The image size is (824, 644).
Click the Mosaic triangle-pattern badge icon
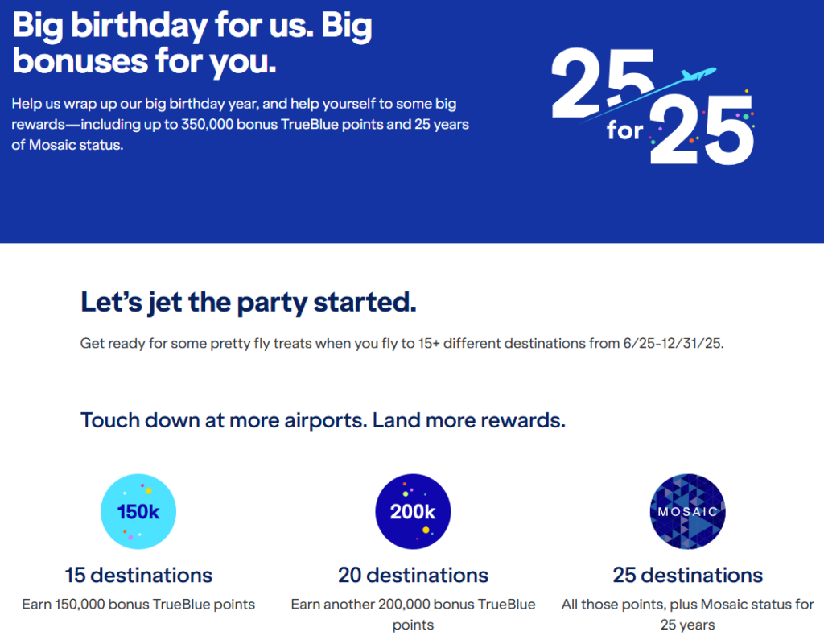[x=688, y=511]
